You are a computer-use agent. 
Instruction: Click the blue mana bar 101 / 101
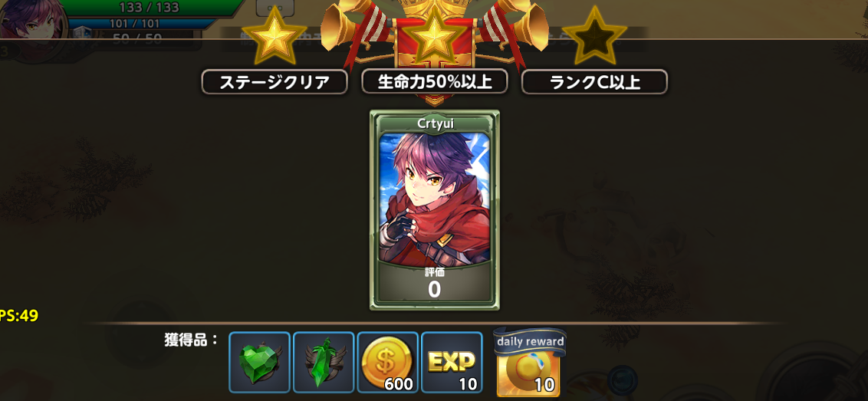(x=134, y=24)
